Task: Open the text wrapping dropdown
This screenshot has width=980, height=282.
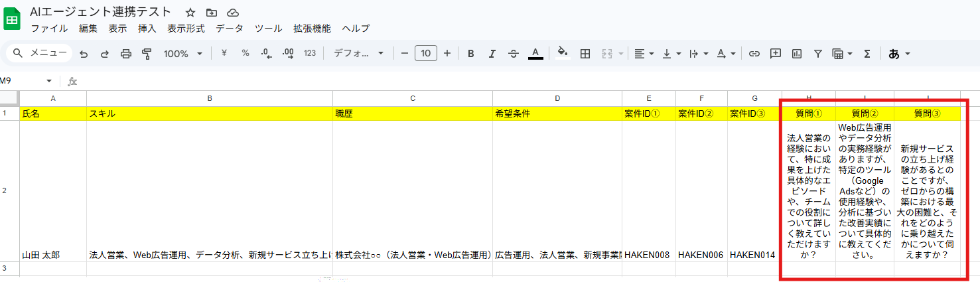Action: tap(699, 54)
